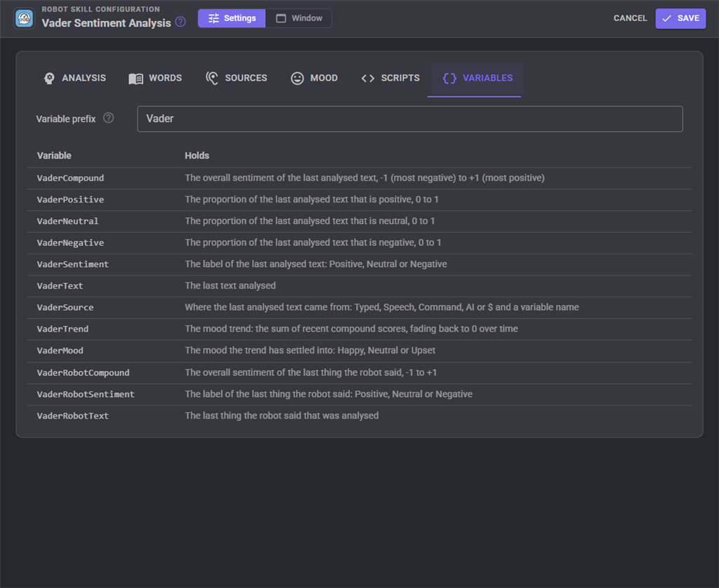Viewport: 719px width, 588px height.
Task: Select the VaderMood variable name
Action: (60, 351)
